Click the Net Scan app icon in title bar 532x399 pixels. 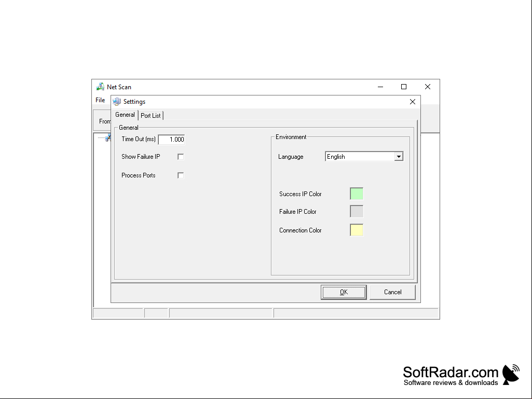pyautogui.click(x=100, y=87)
